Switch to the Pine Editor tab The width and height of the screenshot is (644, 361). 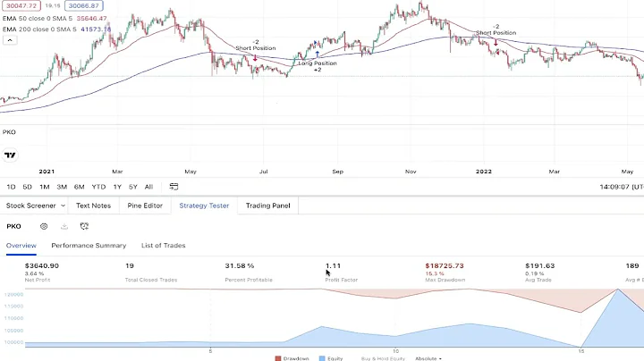coord(145,206)
